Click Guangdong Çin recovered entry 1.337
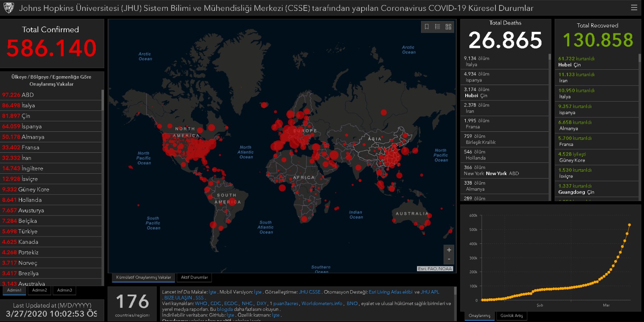Viewport: 644px width, 322px height. pyautogui.click(x=597, y=189)
